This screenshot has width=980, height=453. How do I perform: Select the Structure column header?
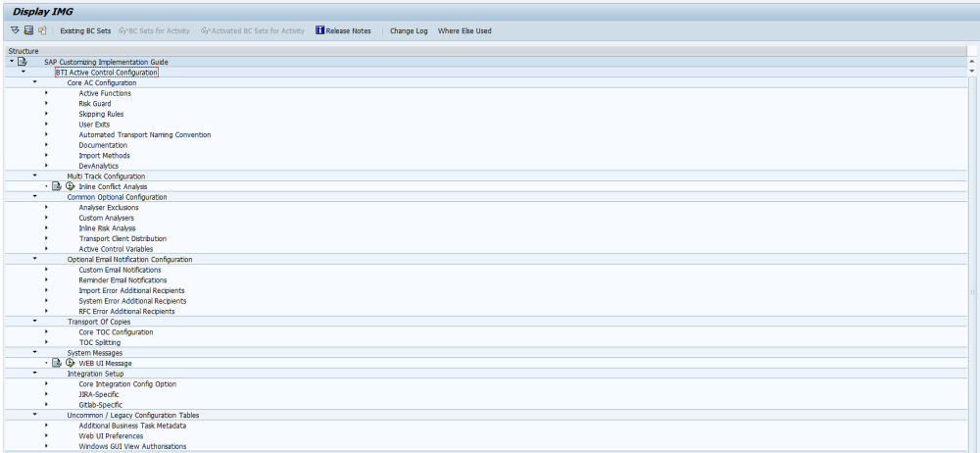[x=485, y=51]
